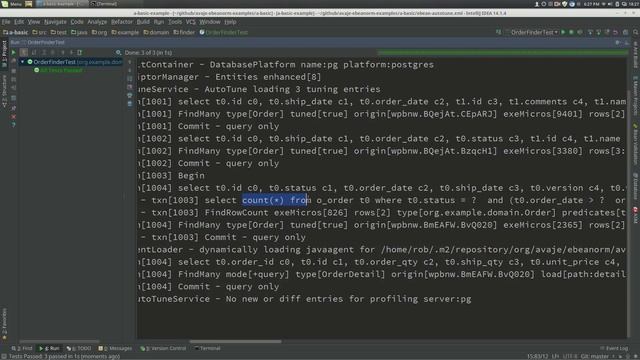Click print icon in console gutter
The height and width of the screenshot is (360, 640).
pos(130,96)
